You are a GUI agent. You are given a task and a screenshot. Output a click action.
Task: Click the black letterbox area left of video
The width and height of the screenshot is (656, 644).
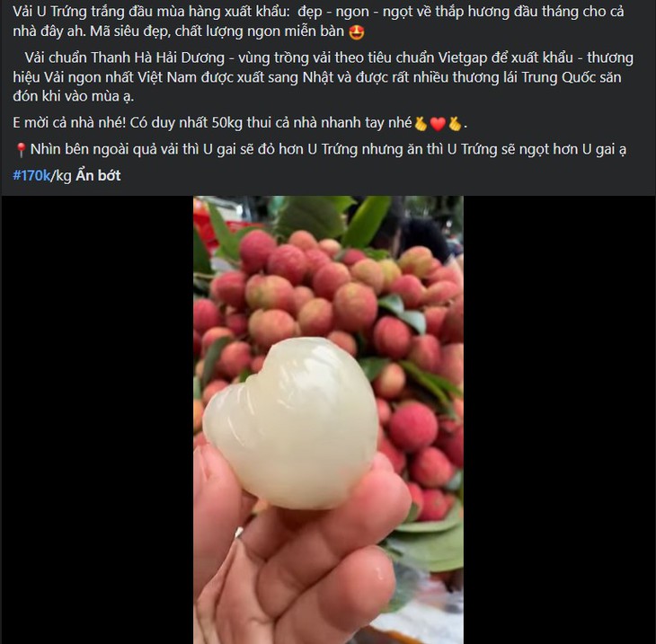[97, 419]
